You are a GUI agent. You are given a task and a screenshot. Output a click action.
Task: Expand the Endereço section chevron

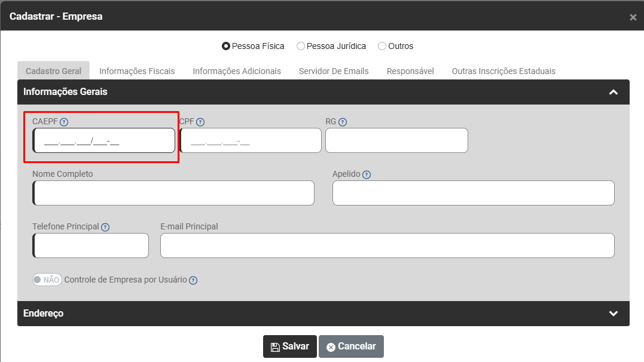click(x=613, y=314)
